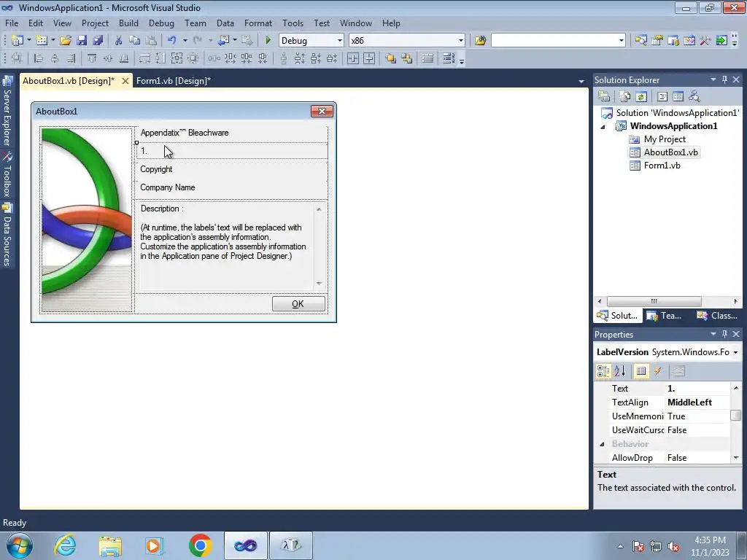The height and width of the screenshot is (560, 747).
Task: Open the LabelVersion object selector dropdown
Action: (x=735, y=352)
